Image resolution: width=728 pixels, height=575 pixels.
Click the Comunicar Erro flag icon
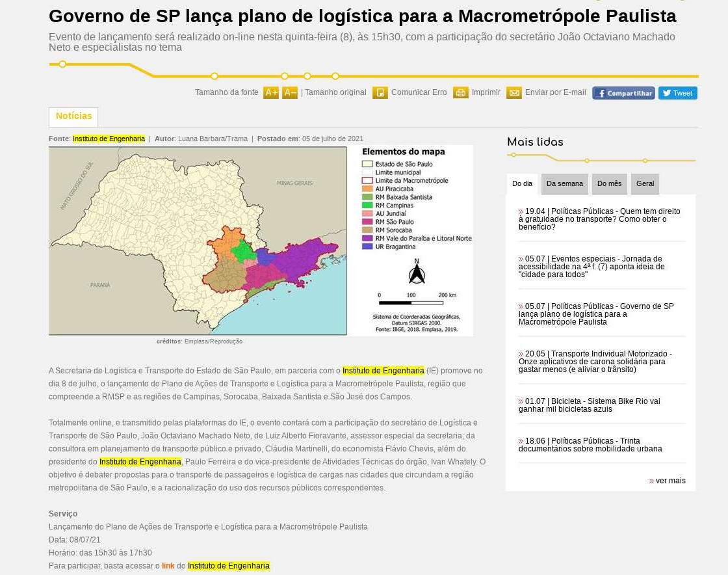coord(380,93)
